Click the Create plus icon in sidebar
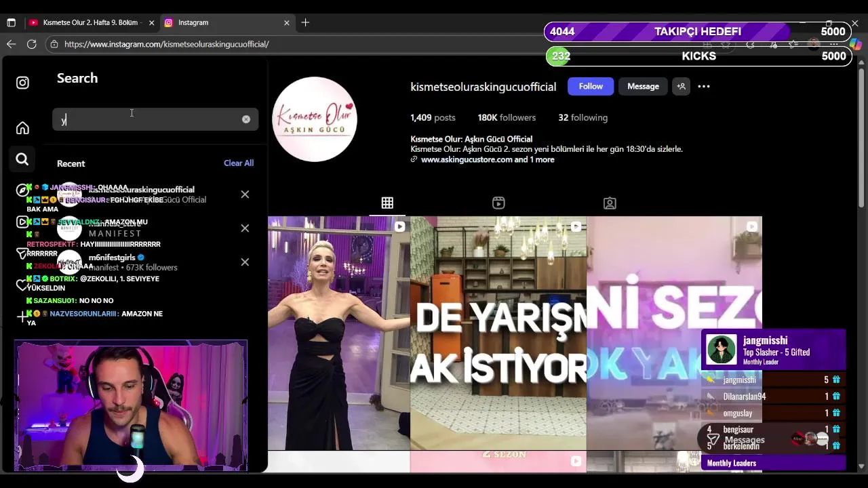868x488 pixels. (22, 316)
